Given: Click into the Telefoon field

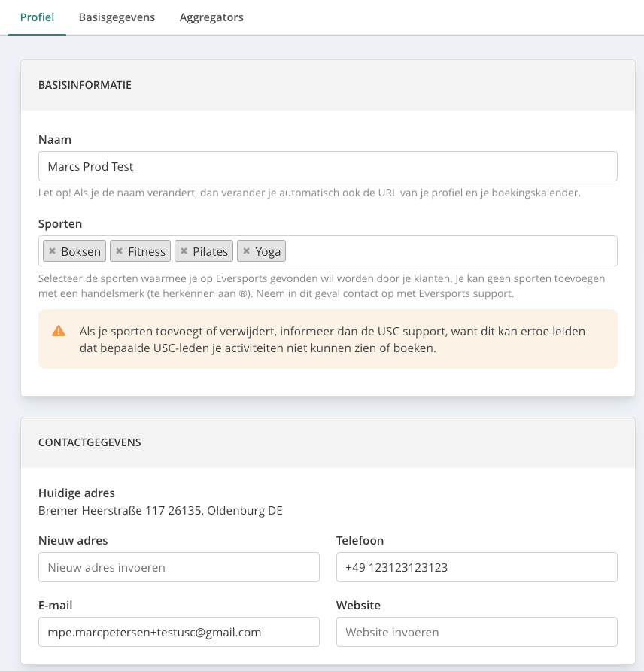Looking at the screenshot, I should pyautogui.click(x=477, y=567).
